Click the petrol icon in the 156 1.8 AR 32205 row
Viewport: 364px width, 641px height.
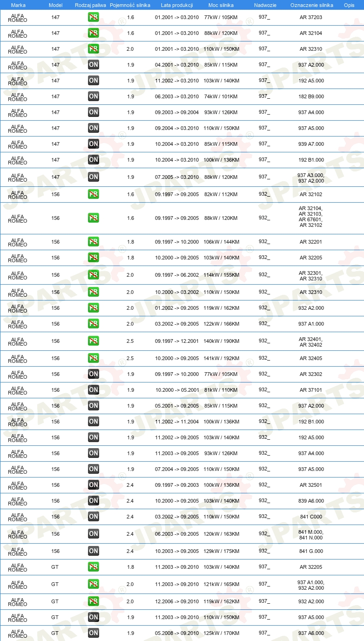(94, 258)
